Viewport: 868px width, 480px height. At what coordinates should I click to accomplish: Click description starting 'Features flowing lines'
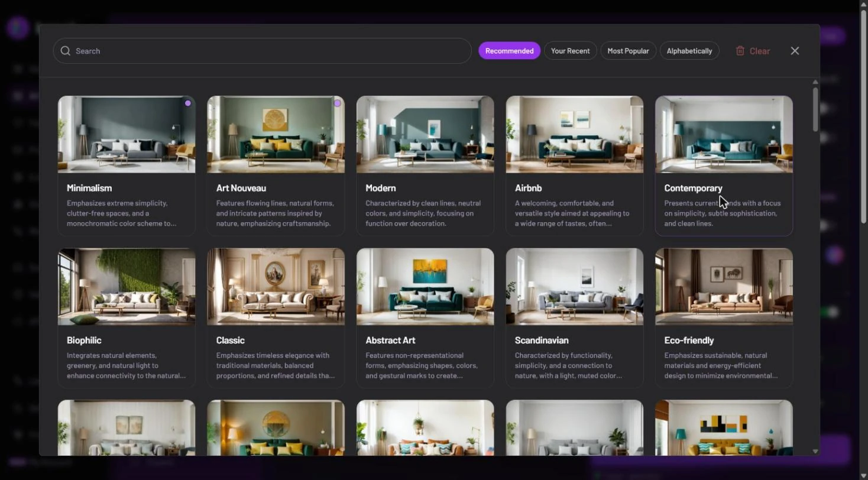275,213
